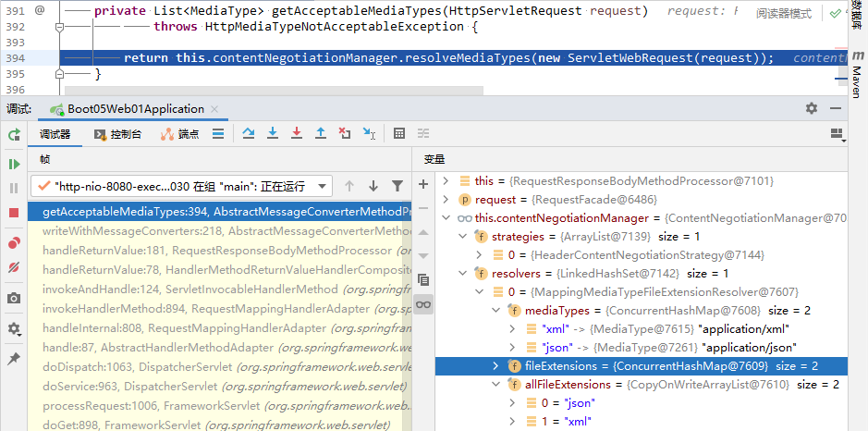Click the 阅读器模式 reader mode button
Viewport: 868px width, 431px height.
(x=784, y=13)
